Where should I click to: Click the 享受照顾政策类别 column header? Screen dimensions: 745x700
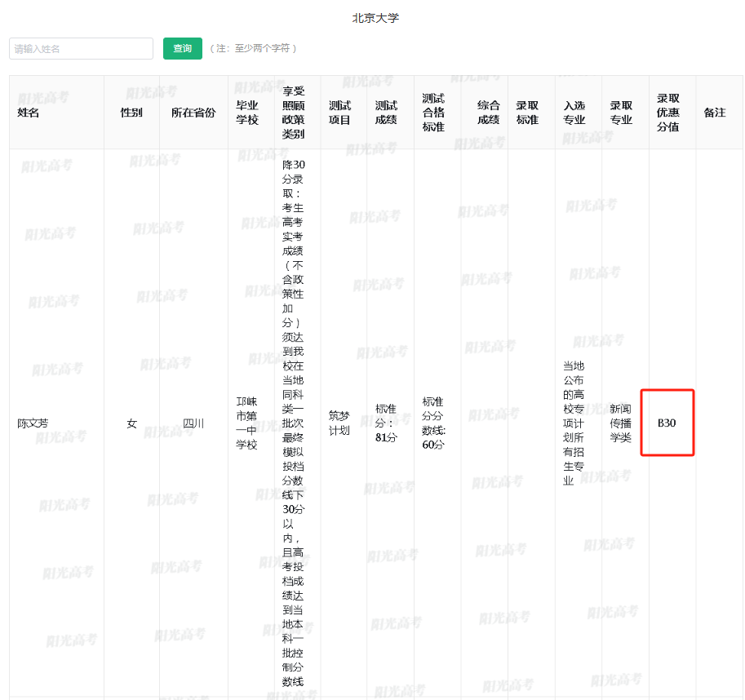pyautogui.click(x=293, y=113)
